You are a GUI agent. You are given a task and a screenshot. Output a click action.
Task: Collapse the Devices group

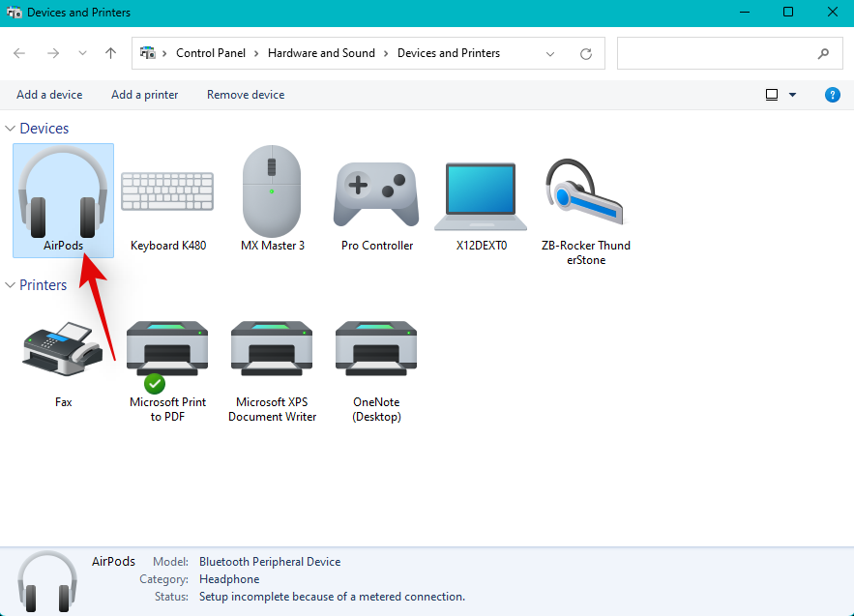click(10, 129)
